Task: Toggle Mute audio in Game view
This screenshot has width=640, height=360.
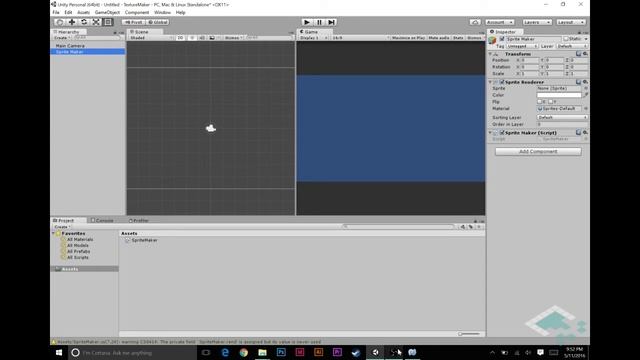Action: click(439, 38)
